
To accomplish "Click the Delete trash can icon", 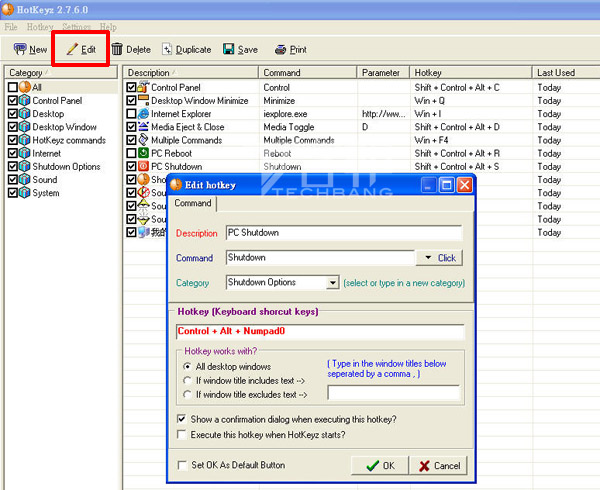I will pos(117,49).
